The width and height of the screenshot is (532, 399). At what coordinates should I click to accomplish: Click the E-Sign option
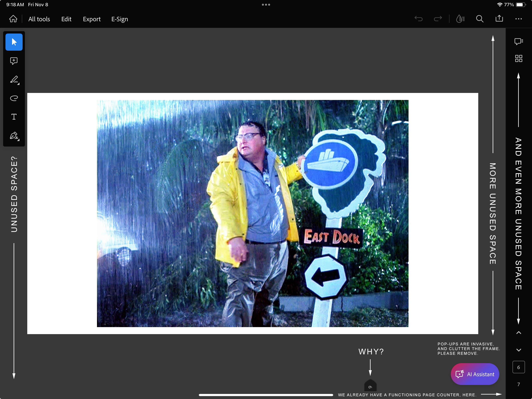[x=120, y=19]
